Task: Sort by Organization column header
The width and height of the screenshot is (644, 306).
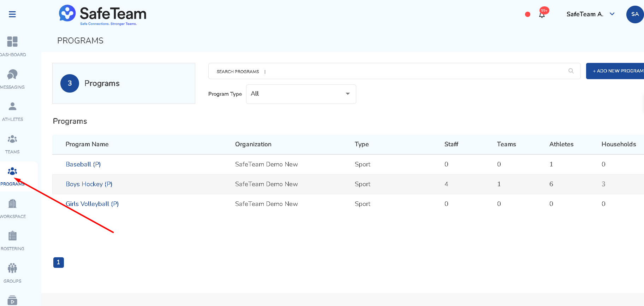Action: pyautogui.click(x=253, y=144)
